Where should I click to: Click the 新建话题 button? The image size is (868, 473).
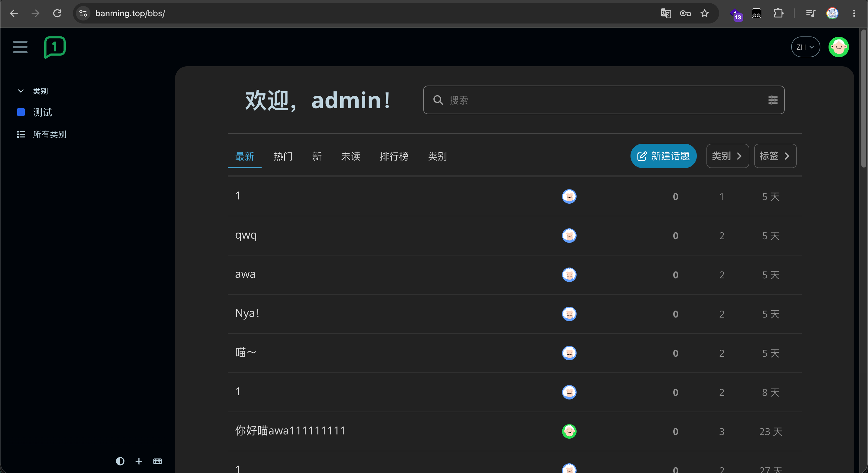663,156
